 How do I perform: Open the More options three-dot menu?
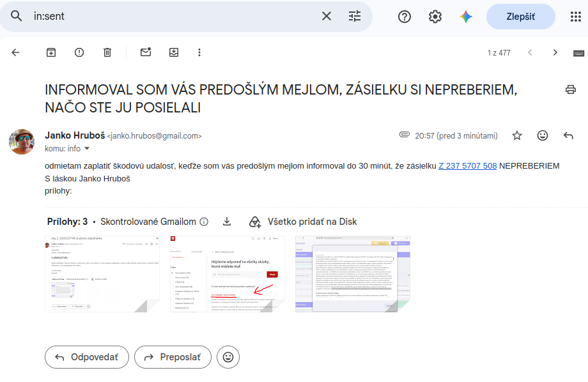tap(199, 52)
